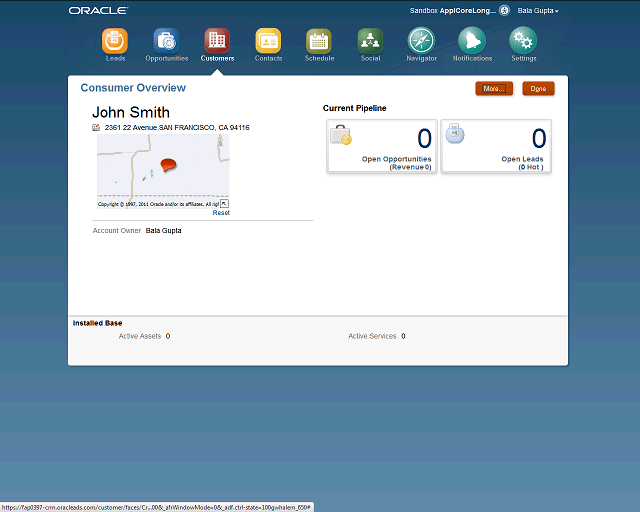The width and height of the screenshot is (640, 512).
Task: Open the Open Leads pipeline tile
Action: pyautogui.click(x=496, y=146)
